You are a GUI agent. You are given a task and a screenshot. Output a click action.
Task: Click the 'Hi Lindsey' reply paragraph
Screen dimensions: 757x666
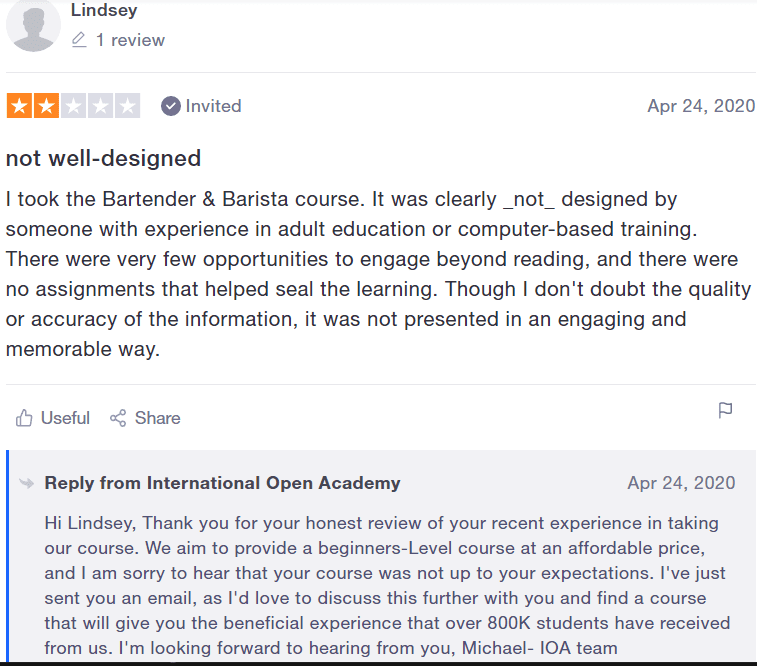(387, 585)
